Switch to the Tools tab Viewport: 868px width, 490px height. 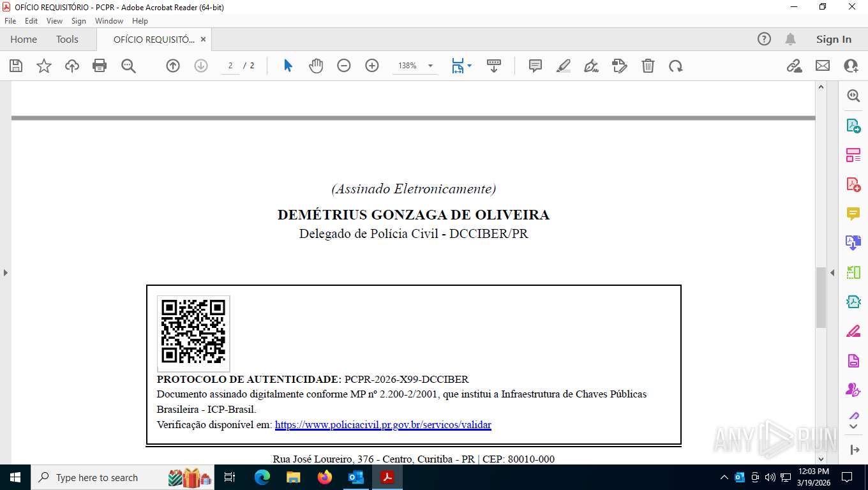coord(67,39)
